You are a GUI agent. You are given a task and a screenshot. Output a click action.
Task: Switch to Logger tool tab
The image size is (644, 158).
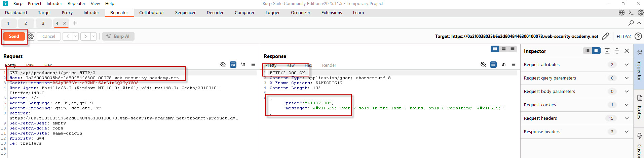[273, 12]
